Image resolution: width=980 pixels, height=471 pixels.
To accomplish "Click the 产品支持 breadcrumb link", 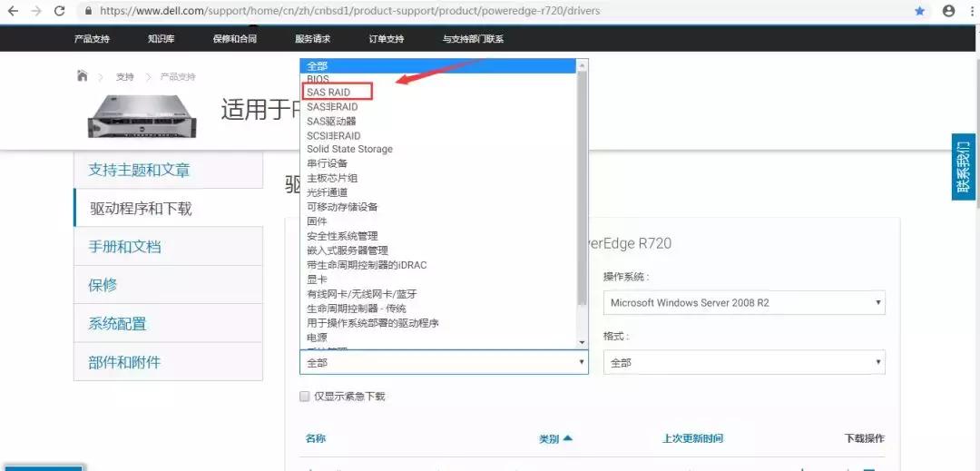I will click(178, 77).
